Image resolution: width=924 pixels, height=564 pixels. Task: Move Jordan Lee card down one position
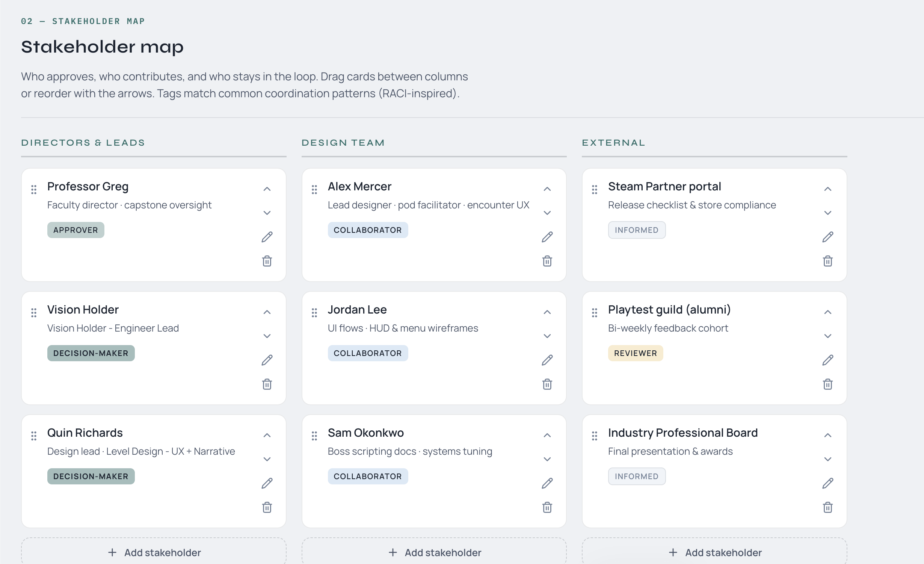click(547, 336)
